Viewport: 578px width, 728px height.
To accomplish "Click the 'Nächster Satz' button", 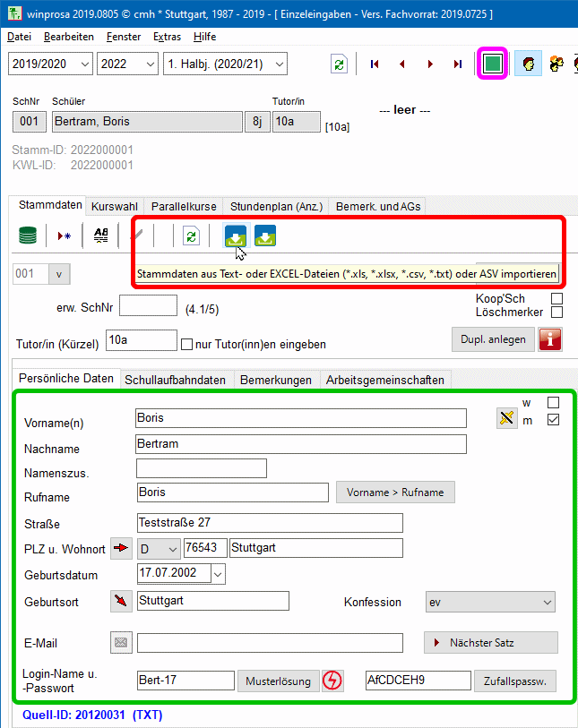I will coord(490,642).
